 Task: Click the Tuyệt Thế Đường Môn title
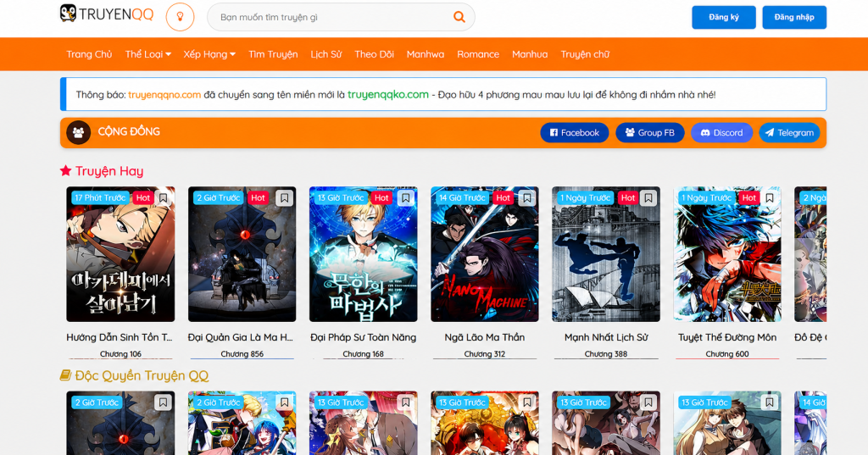726,337
